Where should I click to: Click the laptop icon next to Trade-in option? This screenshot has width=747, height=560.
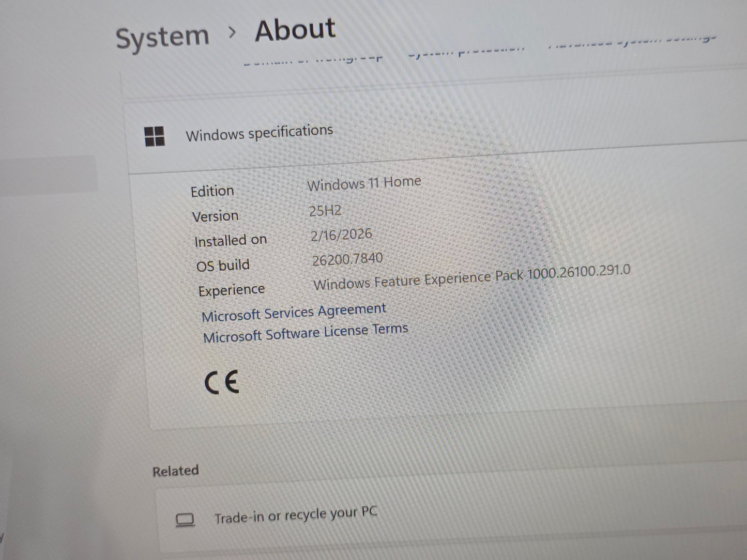tap(184, 519)
